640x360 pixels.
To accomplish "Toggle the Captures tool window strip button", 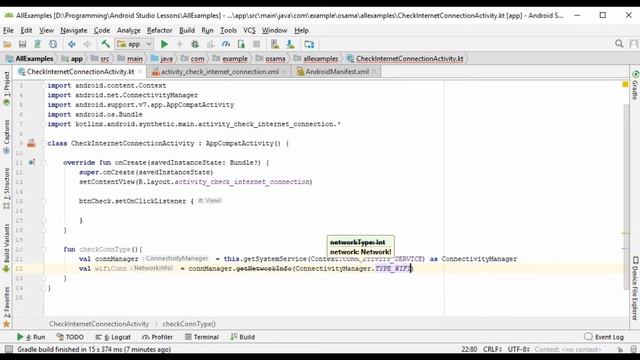I will tap(6, 137).
